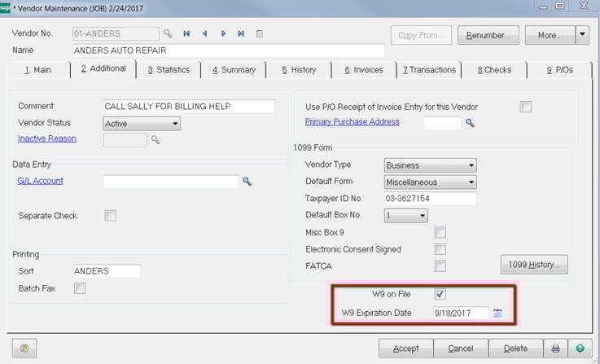Navigate to the next vendor record

click(x=223, y=34)
